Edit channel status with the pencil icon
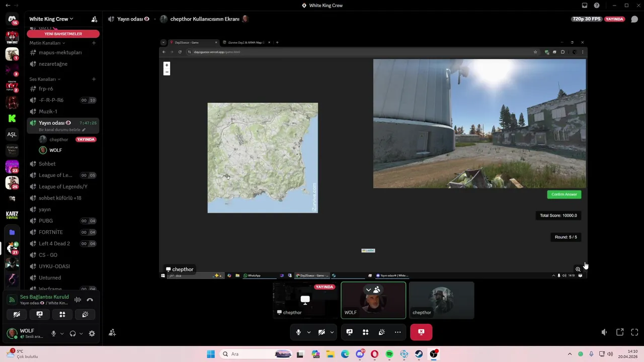The width and height of the screenshot is (644, 362). (x=84, y=130)
